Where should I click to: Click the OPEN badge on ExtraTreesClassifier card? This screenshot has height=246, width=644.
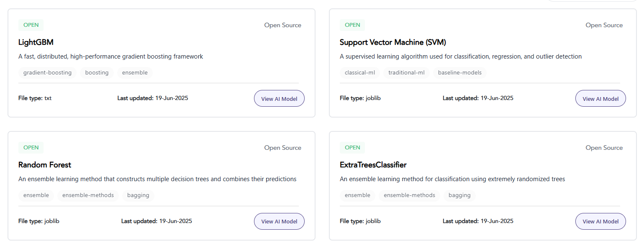352,148
